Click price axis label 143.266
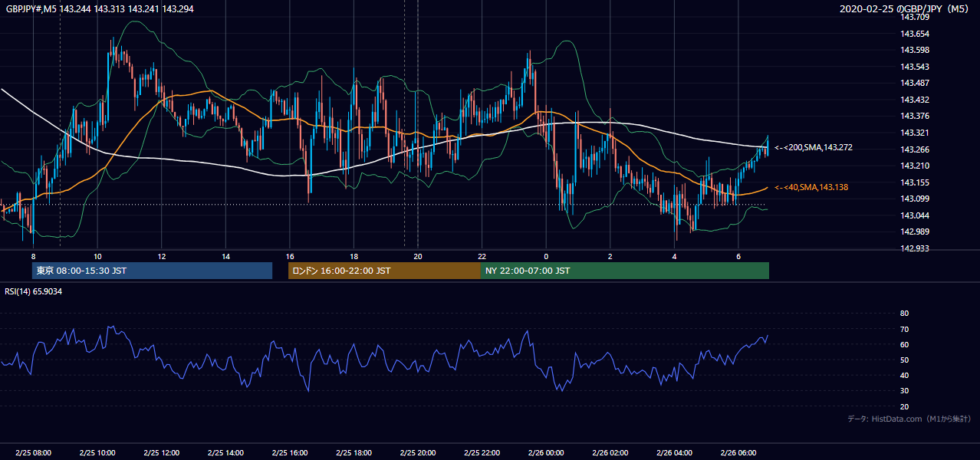This screenshot has height=460, width=980. (x=914, y=149)
